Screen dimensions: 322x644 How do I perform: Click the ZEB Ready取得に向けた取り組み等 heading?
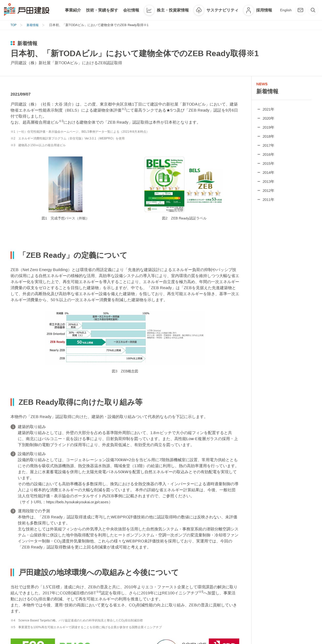coord(80,402)
